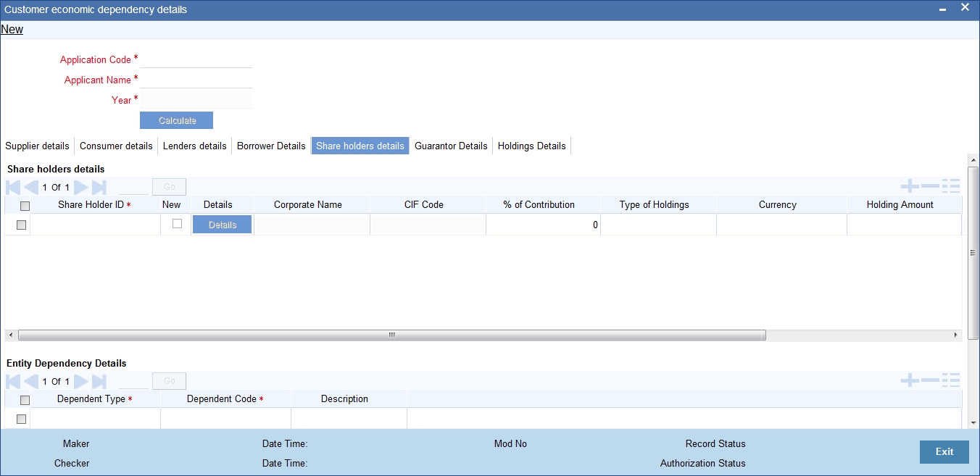Click the CIF Code cell

428,225
